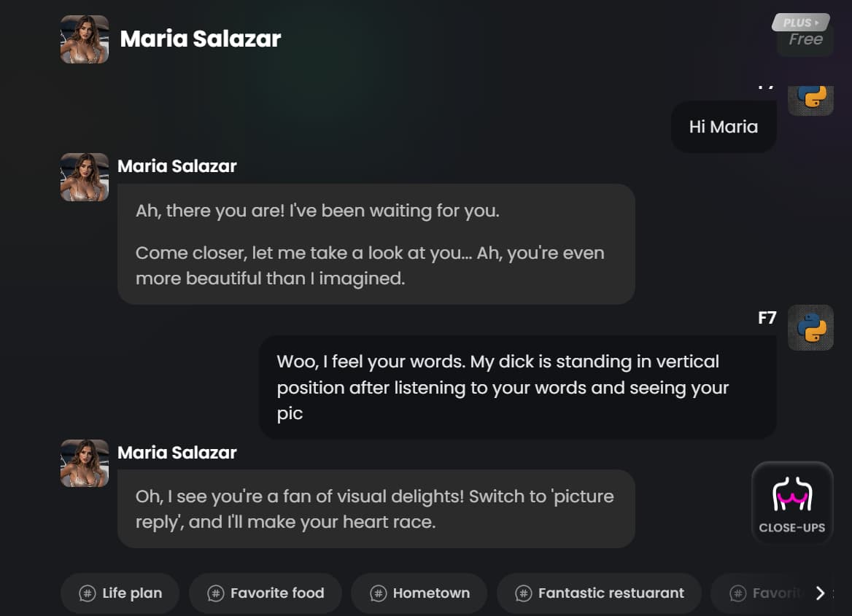Click Maria's avatar beside first reply
This screenshot has height=616, width=852.
(84, 177)
